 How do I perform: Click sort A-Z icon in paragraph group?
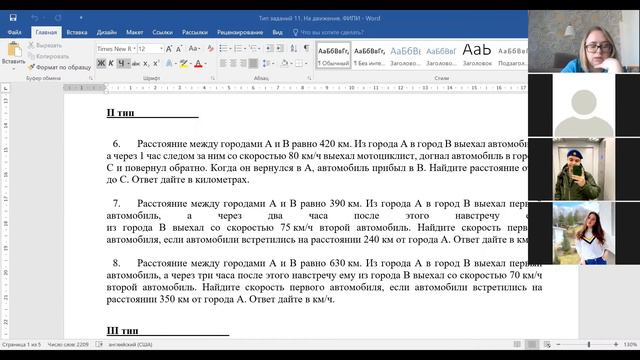293,49
